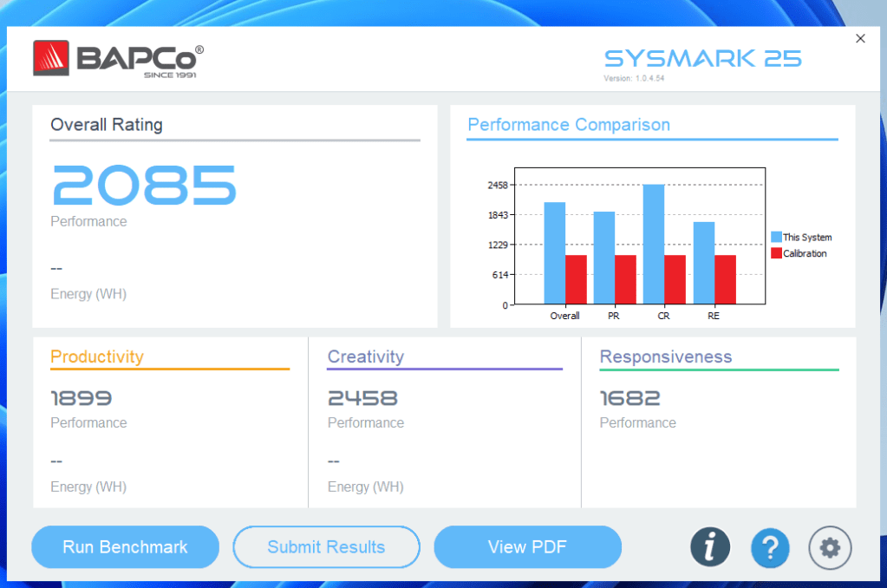Click the overall score 2085
The height and width of the screenshot is (588, 887).
click(x=144, y=185)
